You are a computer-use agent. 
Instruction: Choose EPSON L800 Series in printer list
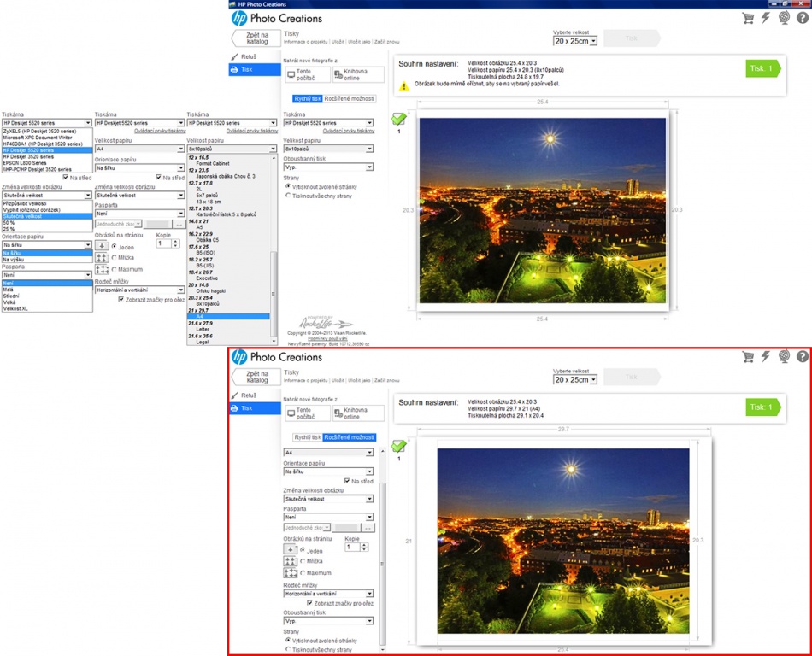coord(47,162)
